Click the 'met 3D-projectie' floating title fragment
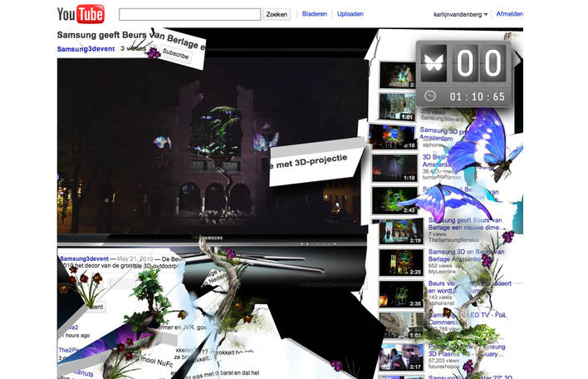 coord(311,161)
